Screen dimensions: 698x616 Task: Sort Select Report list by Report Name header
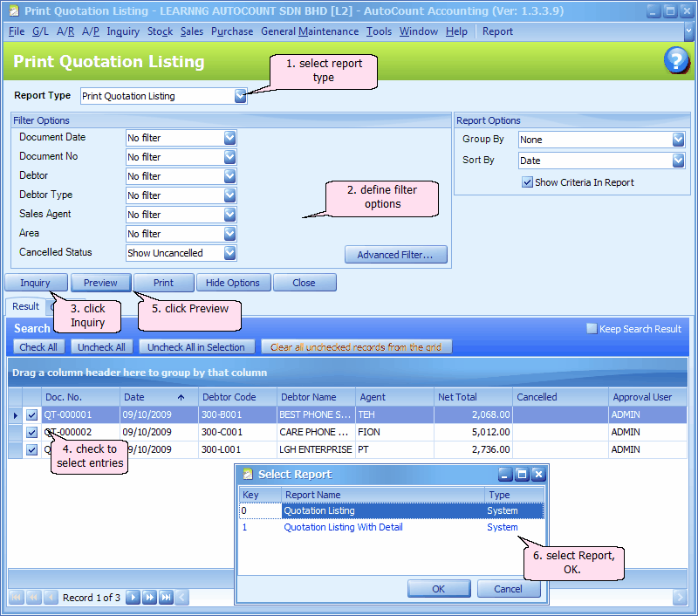(x=383, y=495)
